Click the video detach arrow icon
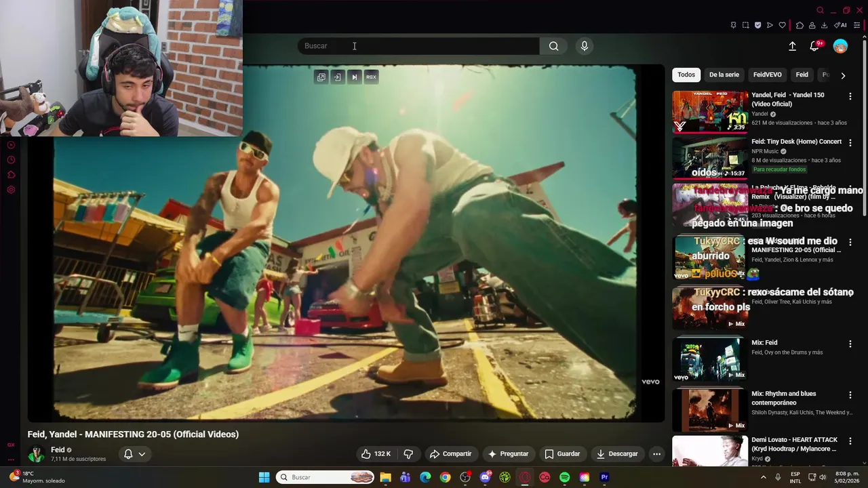The image size is (868, 488). 337,77
